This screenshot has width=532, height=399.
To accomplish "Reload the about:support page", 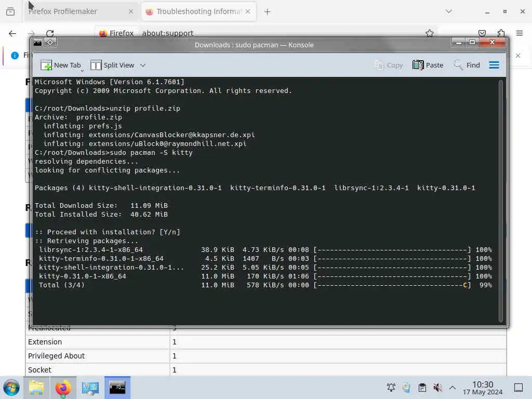I will [x=50, y=33].
